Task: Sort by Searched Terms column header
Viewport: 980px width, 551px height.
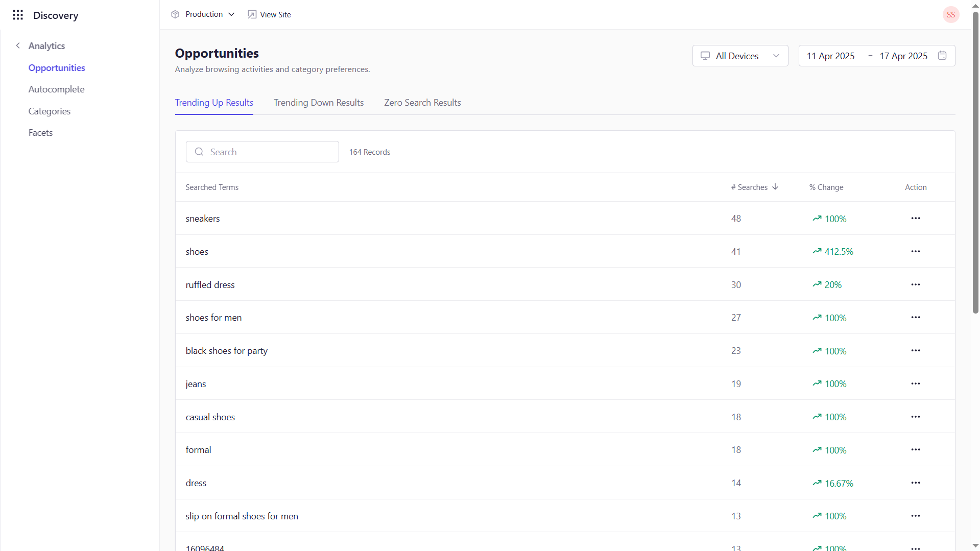Action: [x=212, y=187]
